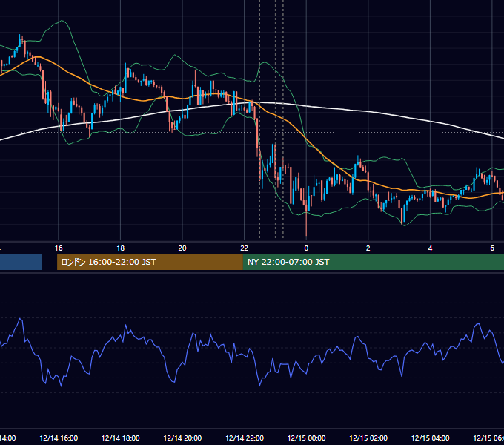Screen dimensions: 504x445
Task: Click the 12/15 00:00 time label
Action: [306, 438]
